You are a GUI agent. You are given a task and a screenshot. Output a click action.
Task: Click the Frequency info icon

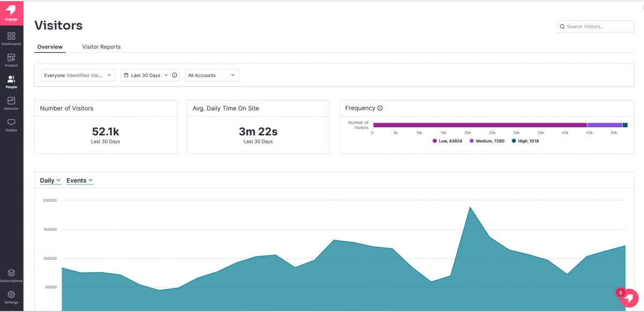[x=380, y=108]
